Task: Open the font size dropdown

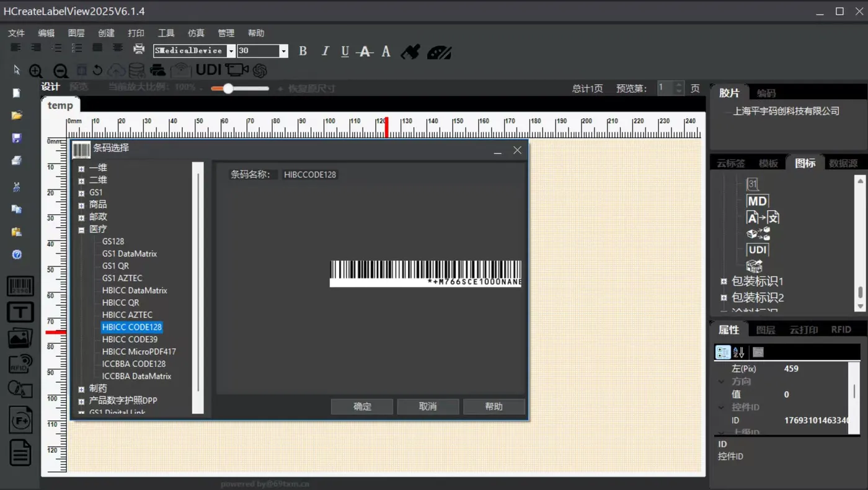Action: (x=283, y=51)
